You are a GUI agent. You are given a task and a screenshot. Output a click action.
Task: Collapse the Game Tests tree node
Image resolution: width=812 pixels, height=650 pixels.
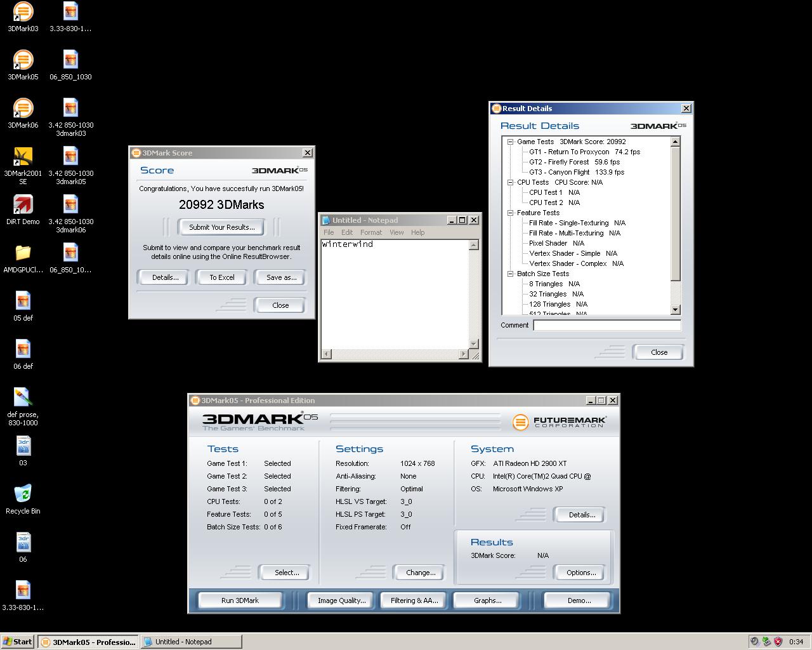coord(510,142)
